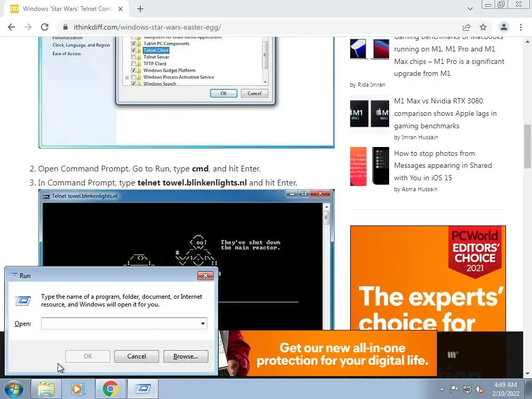Click the Open text field in Run
This screenshot has width=532, height=399.
point(124,323)
